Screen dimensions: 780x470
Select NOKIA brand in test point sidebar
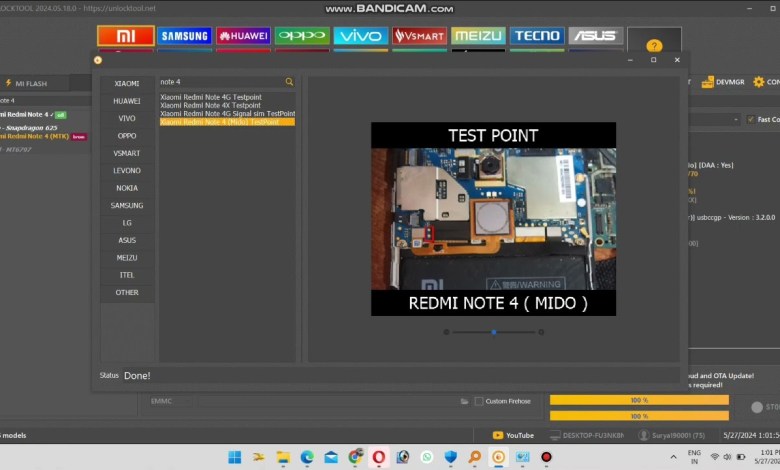pyautogui.click(x=127, y=188)
